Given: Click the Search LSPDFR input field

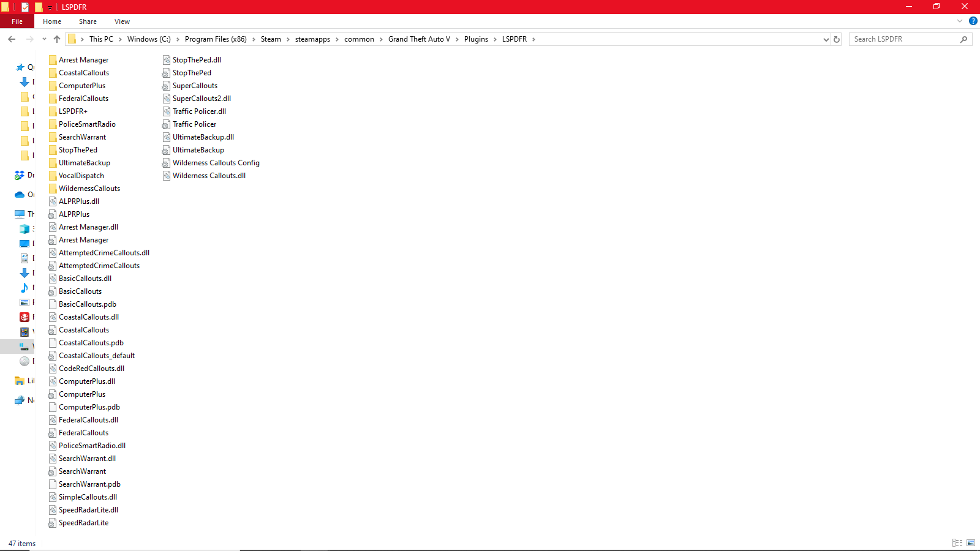Looking at the screenshot, I should point(910,39).
